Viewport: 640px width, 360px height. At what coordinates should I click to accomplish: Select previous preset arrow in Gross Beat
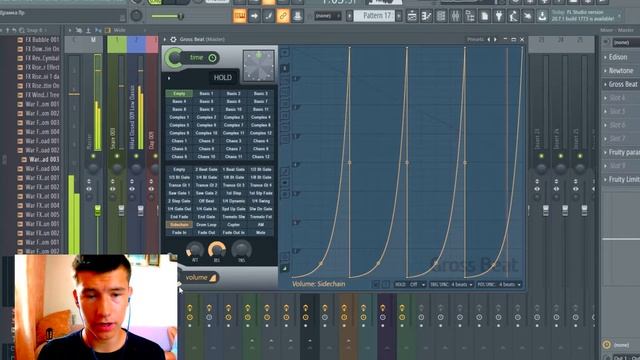click(489, 39)
